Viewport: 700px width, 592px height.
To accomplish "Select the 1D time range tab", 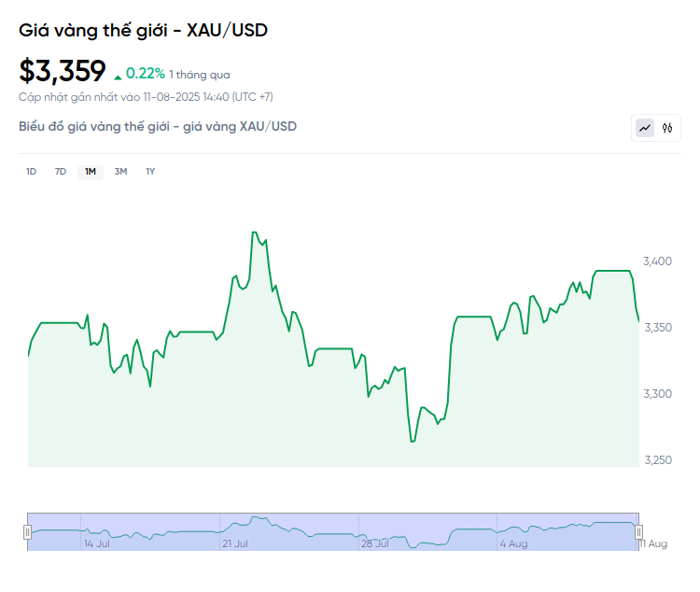I will click(x=31, y=172).
